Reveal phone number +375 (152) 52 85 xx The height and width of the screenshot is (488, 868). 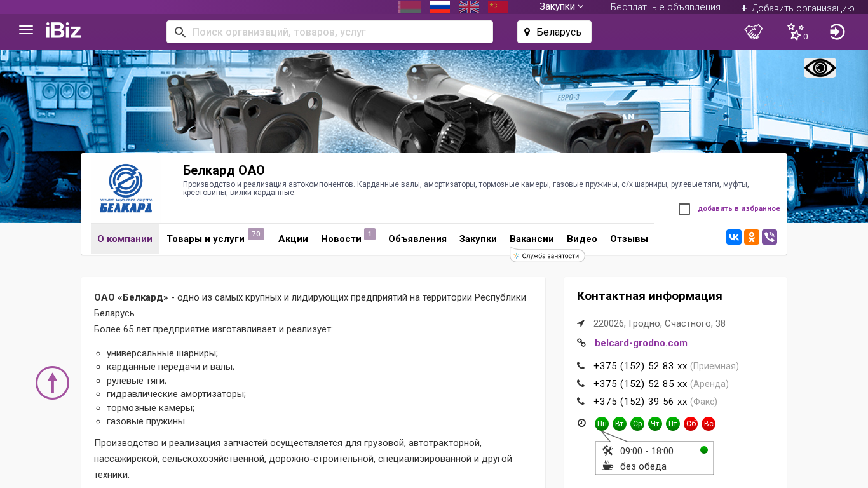[x=641, y=384]
